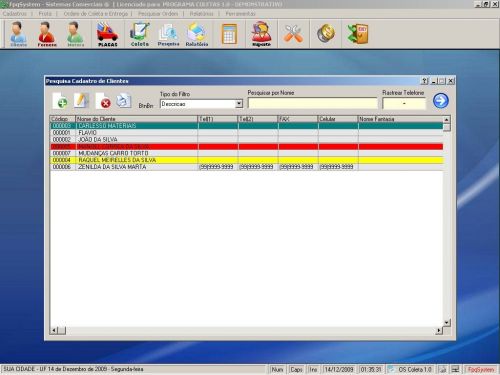Open the Frota menu
The width and height of the screenshot is (500, 375).
(45, 14)
